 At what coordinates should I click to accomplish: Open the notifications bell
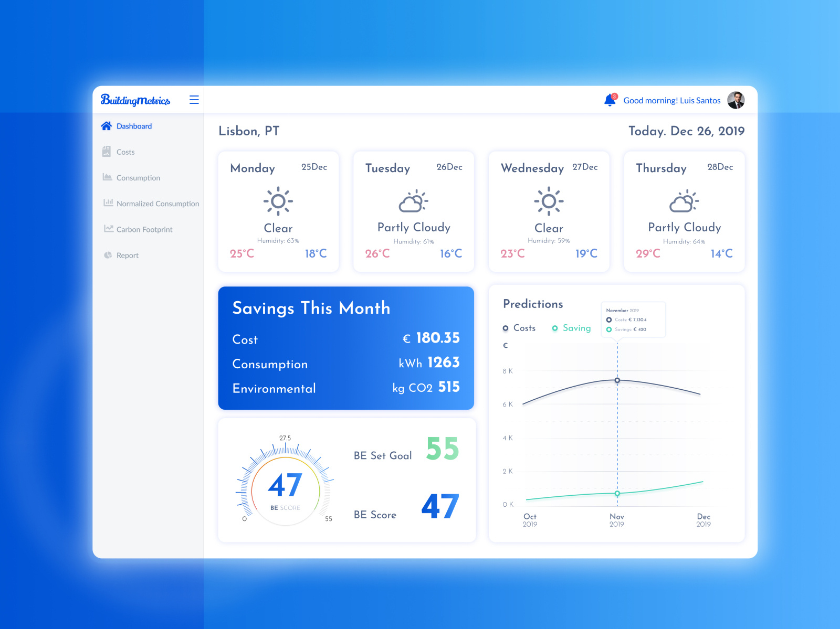click(x=610, y=100)
